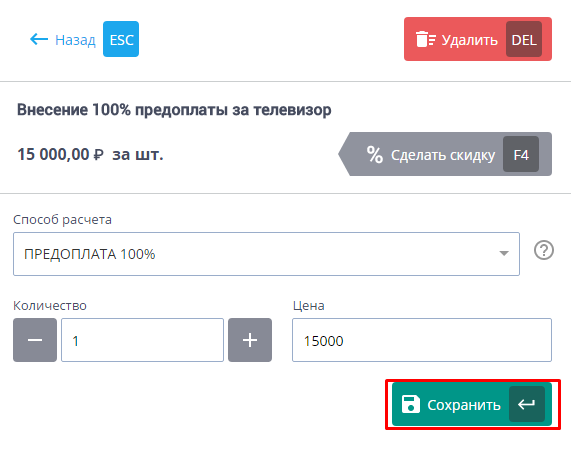Click the percent discount icon
This screenshot has height=468, width=571.
[x=375, y=154]
